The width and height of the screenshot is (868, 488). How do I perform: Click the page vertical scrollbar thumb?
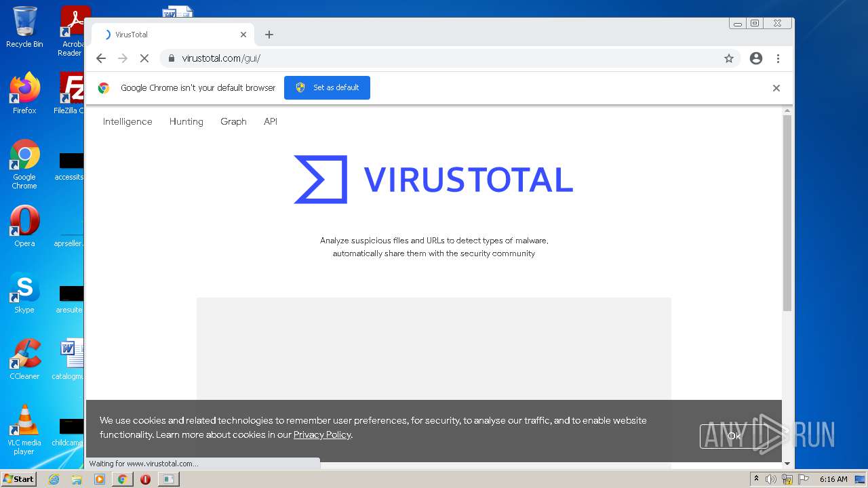click(787, 213)
